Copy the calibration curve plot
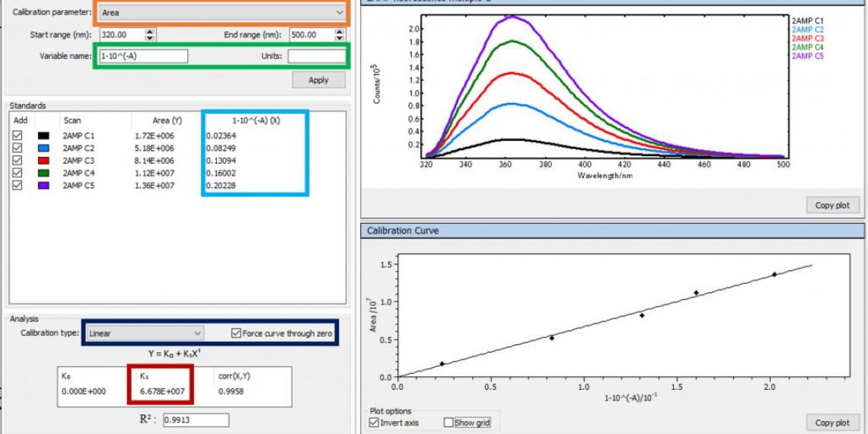 (831, 423)
